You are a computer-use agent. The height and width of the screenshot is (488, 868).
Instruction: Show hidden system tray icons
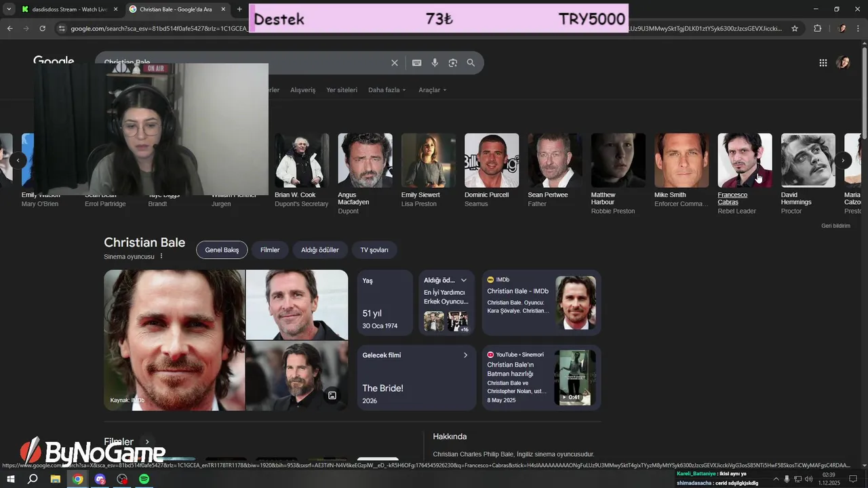776,479
